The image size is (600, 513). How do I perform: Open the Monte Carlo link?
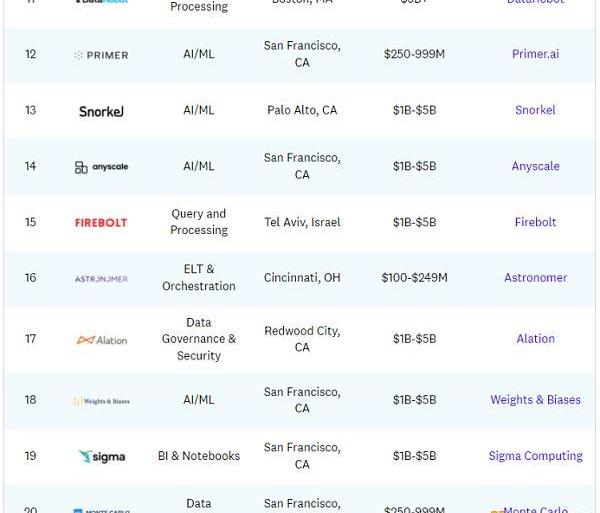535,509
